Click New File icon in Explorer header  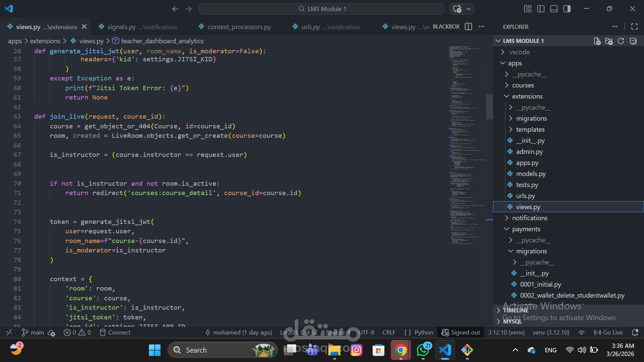(x=597, y=41)
